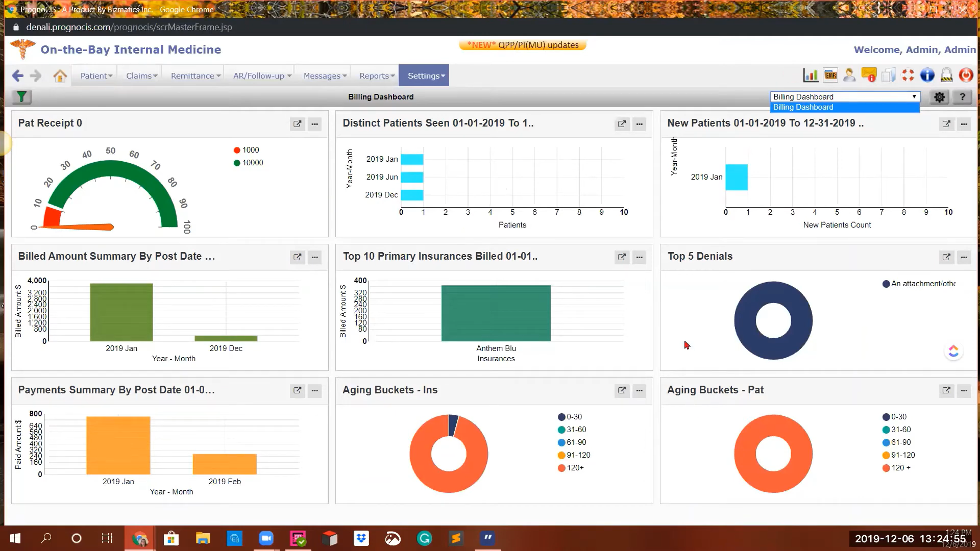Open the envelope messages alert icon

[x=869, y=76]
